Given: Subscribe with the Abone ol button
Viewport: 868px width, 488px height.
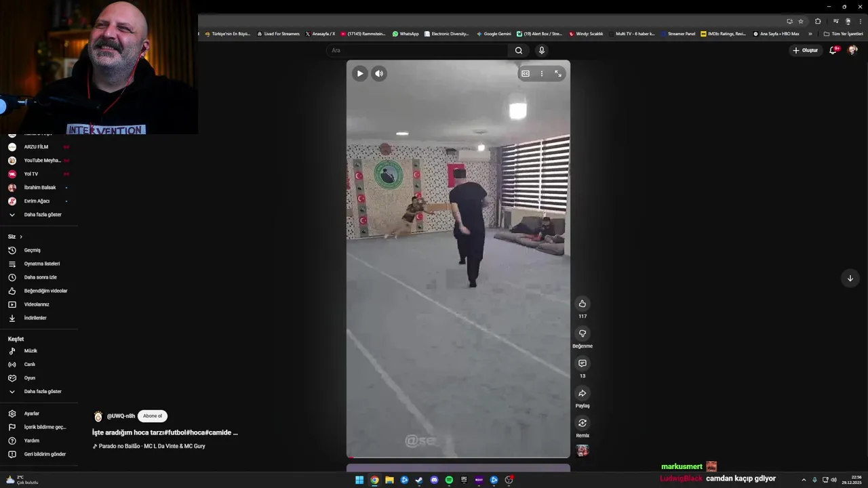Looking at the screenshot, I should pos(153,416).
